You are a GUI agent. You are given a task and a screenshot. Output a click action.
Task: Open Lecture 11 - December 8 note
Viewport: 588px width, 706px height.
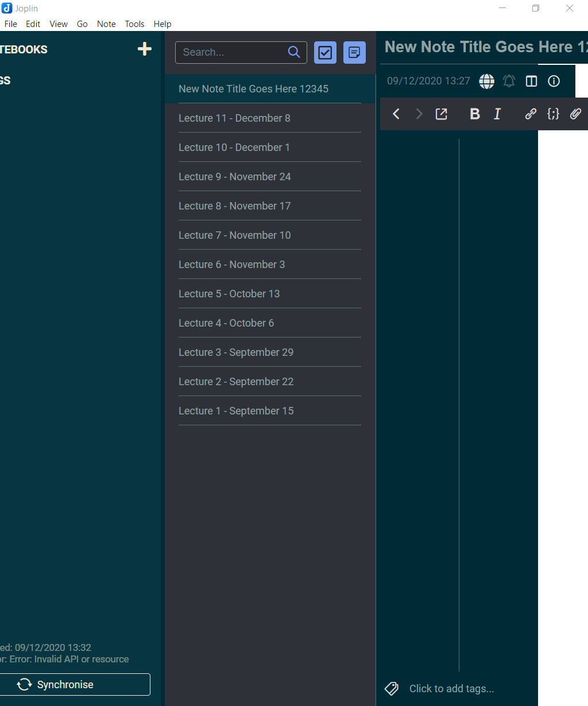coord(270,118)
